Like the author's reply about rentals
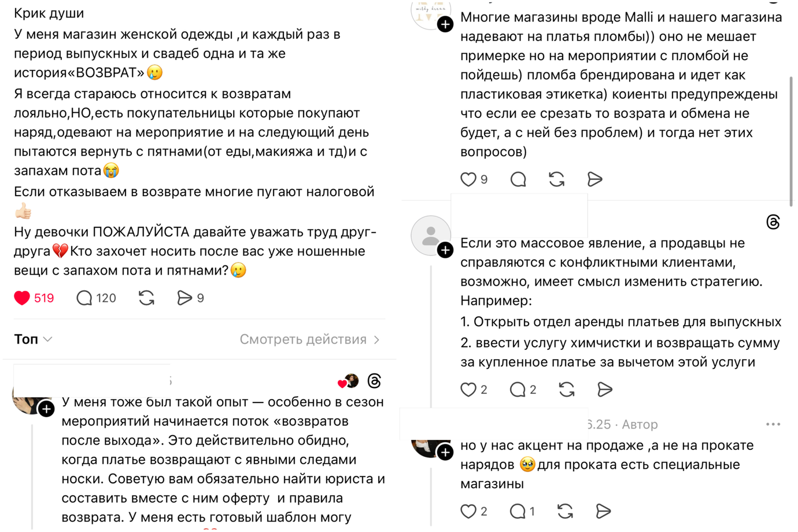Screen dimensions: 798x532 click(x=468, y=511)
